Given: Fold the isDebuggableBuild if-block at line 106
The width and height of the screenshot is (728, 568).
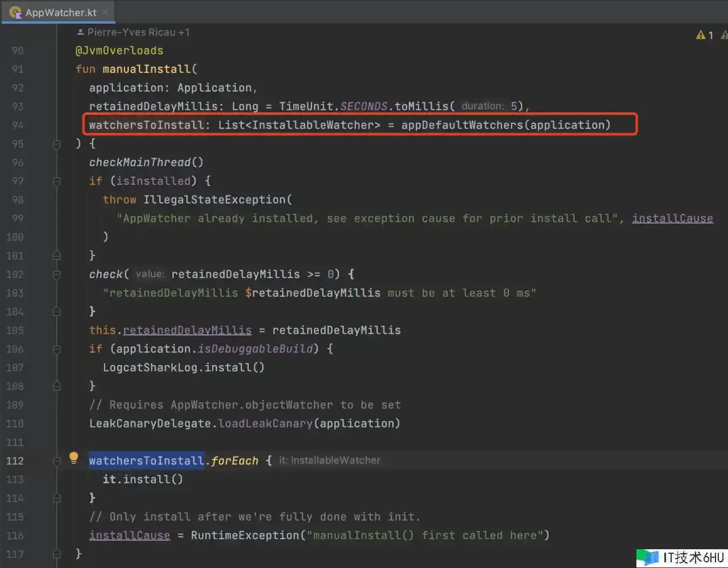Looking at the screenshot, I should (57, 349).
